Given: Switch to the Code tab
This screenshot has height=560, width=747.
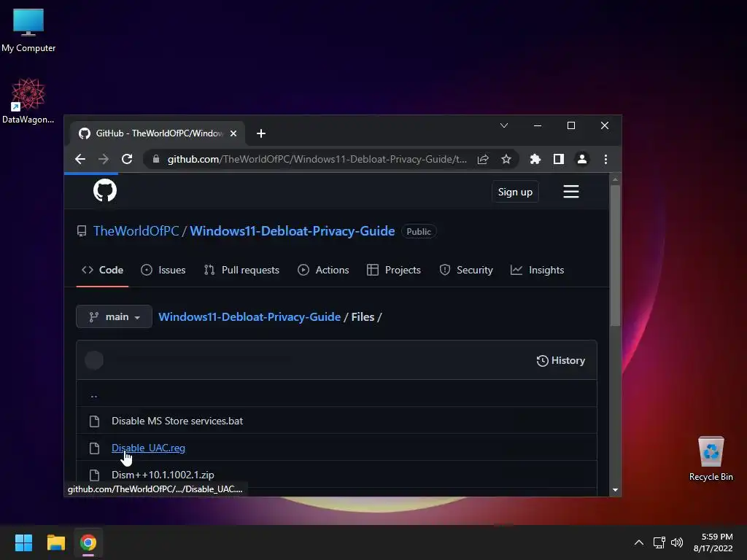Looking at the screenshot, I should tap(102, 270).
